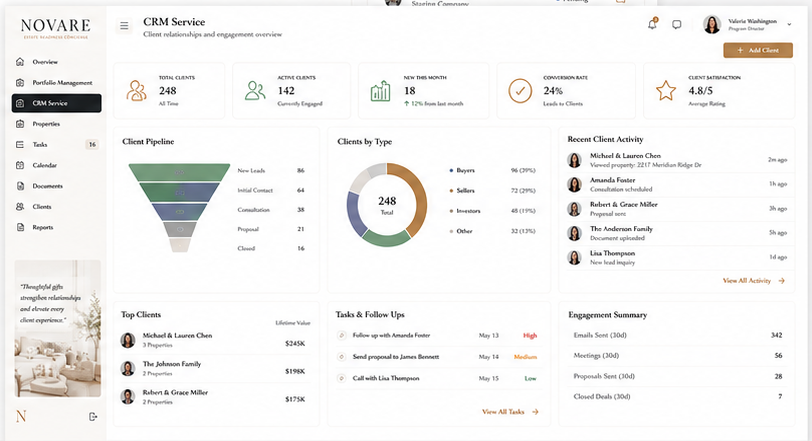
Task: Open The Anderson Family activity entry
Action: [x=677, y=233]
